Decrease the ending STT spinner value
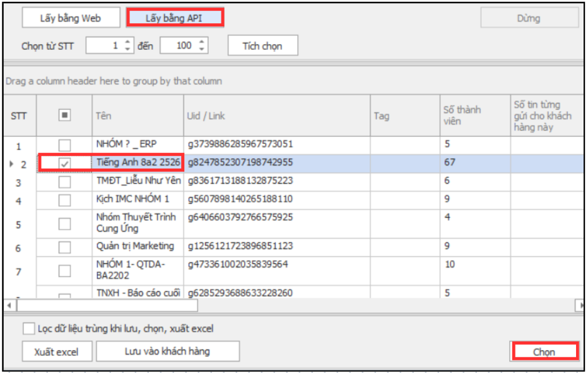 pos(202,49)
